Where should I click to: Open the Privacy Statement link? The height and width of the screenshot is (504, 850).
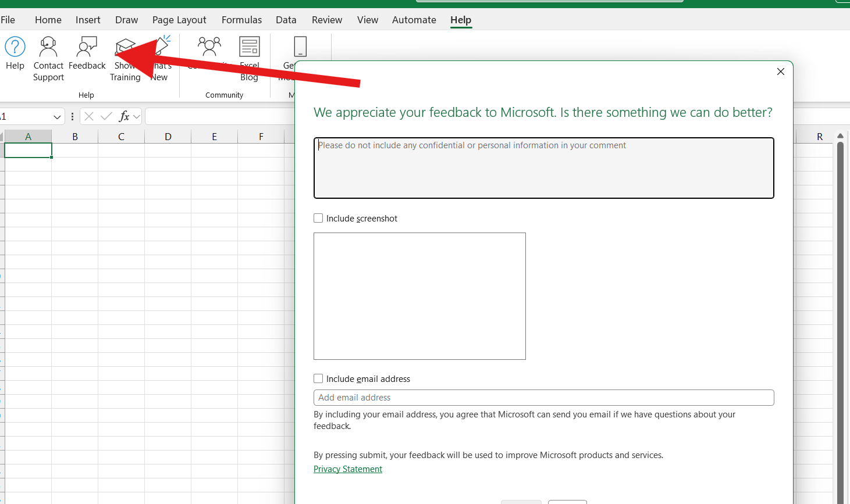pyautogui.click(x=348, y=469)
